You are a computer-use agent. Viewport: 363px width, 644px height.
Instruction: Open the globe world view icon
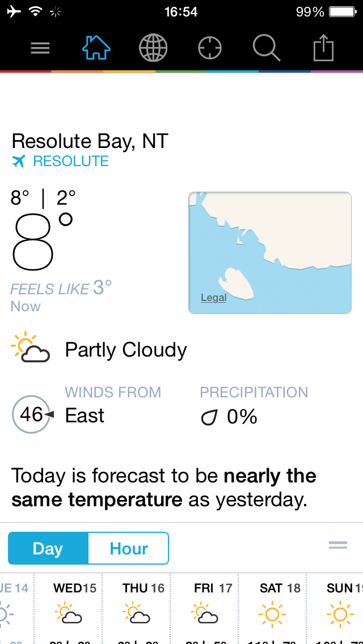[x=153, y=48]
